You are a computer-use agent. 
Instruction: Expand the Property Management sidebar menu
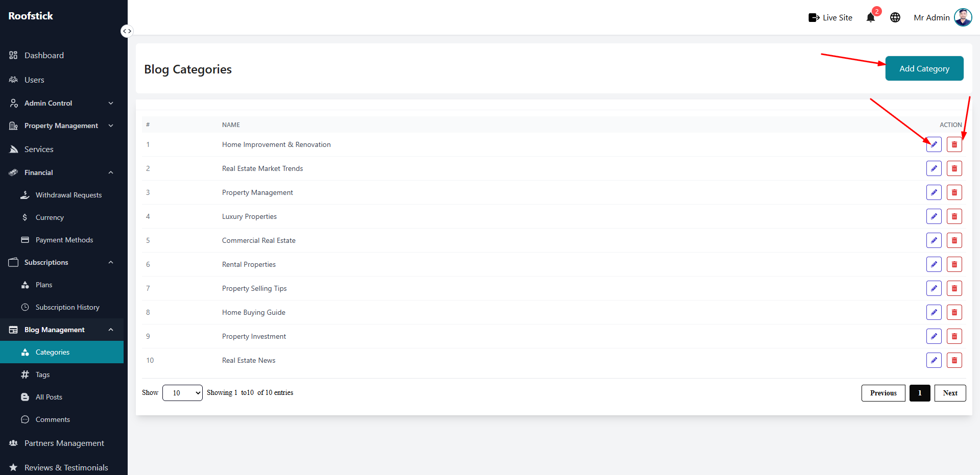pyautogui.click(x=62, y=126)
